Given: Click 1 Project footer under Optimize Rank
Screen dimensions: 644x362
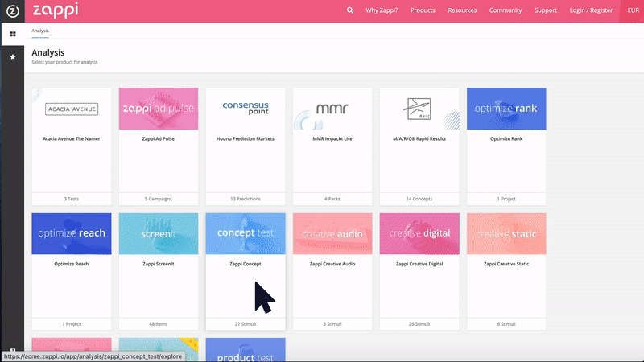Looking at the screenshot, I should pyautogui.click(x=506, y=199).
